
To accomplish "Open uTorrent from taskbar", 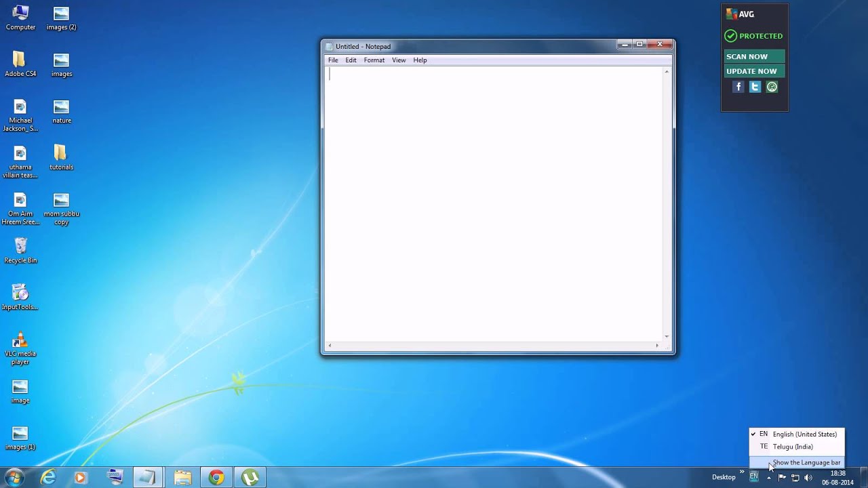I will pyautogui.click(x=250, y=478).
